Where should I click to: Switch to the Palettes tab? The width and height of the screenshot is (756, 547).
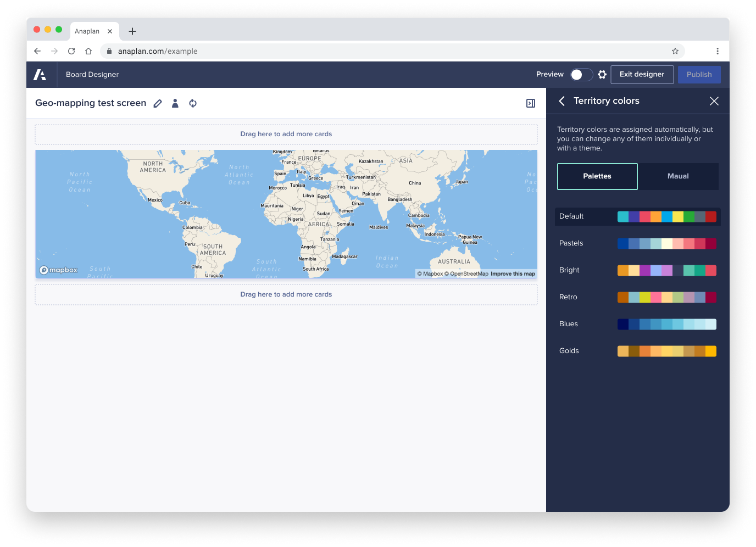tap(597, 176)
